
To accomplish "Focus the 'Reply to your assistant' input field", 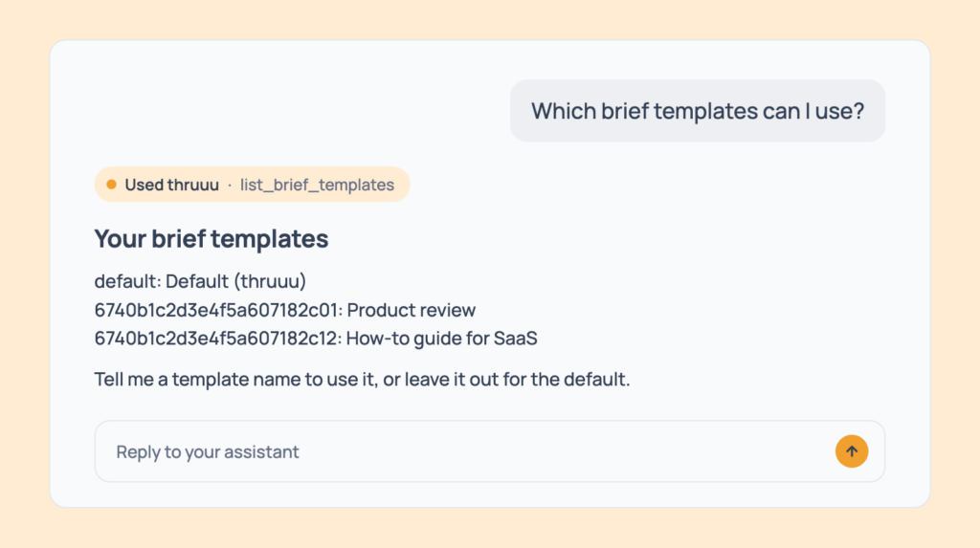I will pos(489,451).
